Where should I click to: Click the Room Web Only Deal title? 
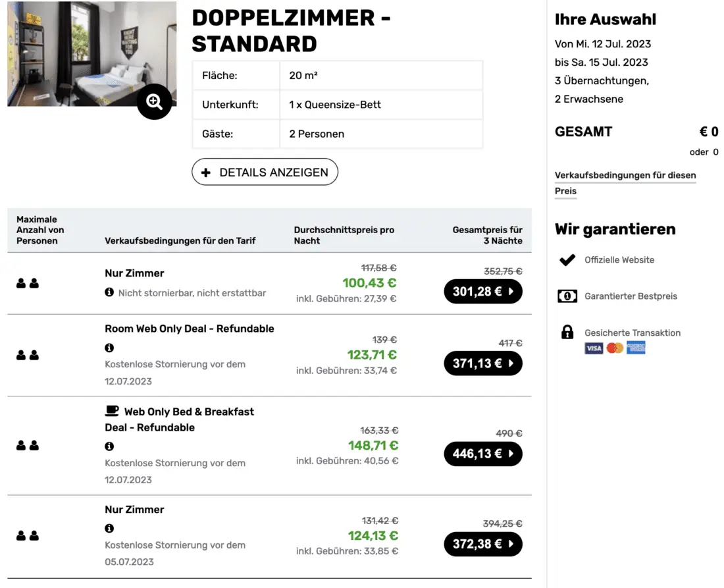click(189, 329)
